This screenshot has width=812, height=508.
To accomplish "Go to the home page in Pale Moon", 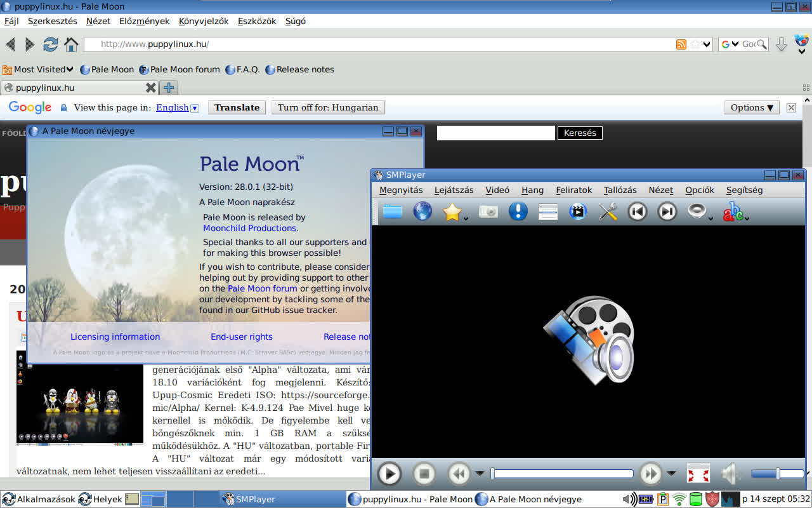I will (71, 44).
